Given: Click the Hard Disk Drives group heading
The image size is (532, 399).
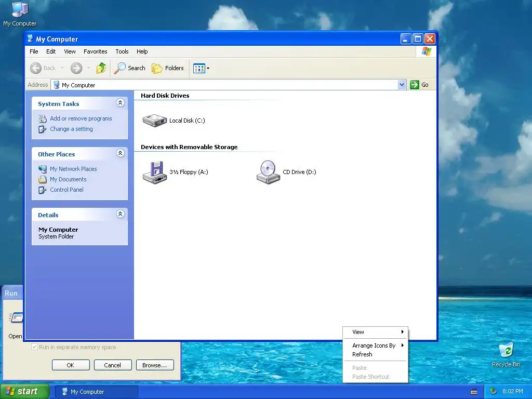Looking at the screenshot, I should [x=165, y=96].
